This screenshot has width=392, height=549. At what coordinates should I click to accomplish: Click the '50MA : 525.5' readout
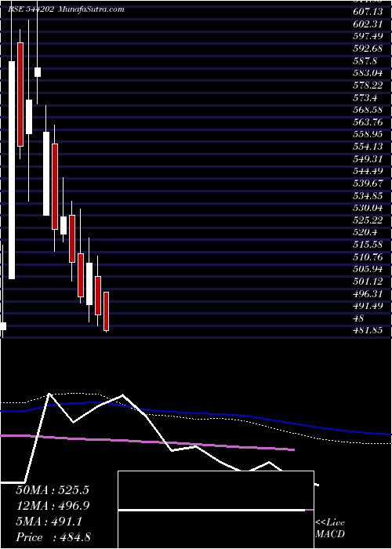[x=53, y=490]
